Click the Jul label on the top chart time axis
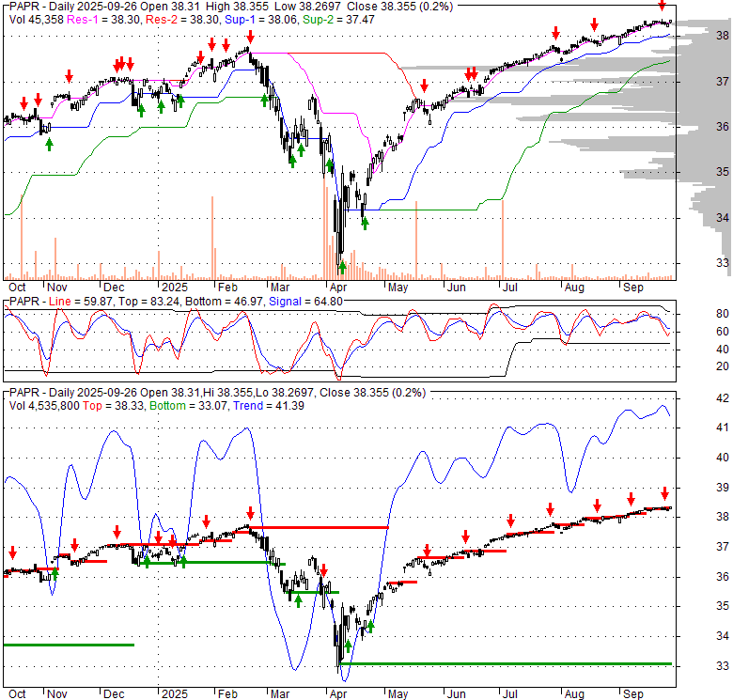 [509, 287]
